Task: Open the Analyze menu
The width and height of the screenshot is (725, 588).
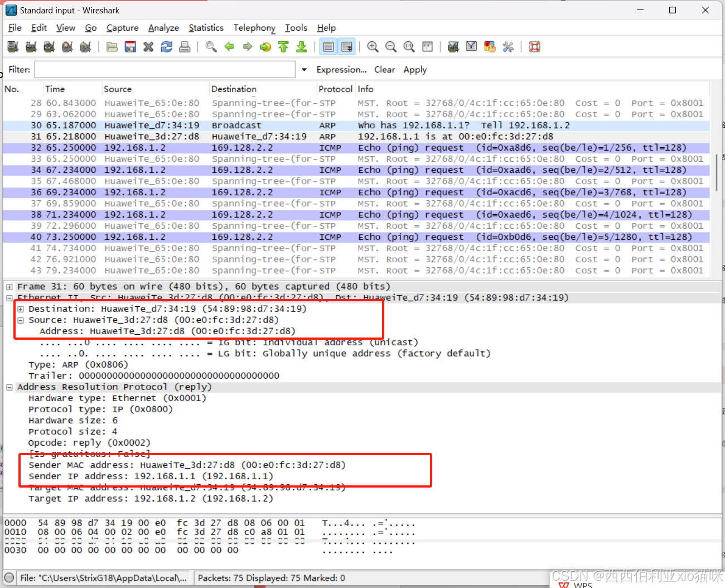Action: (x=163, y=28)
